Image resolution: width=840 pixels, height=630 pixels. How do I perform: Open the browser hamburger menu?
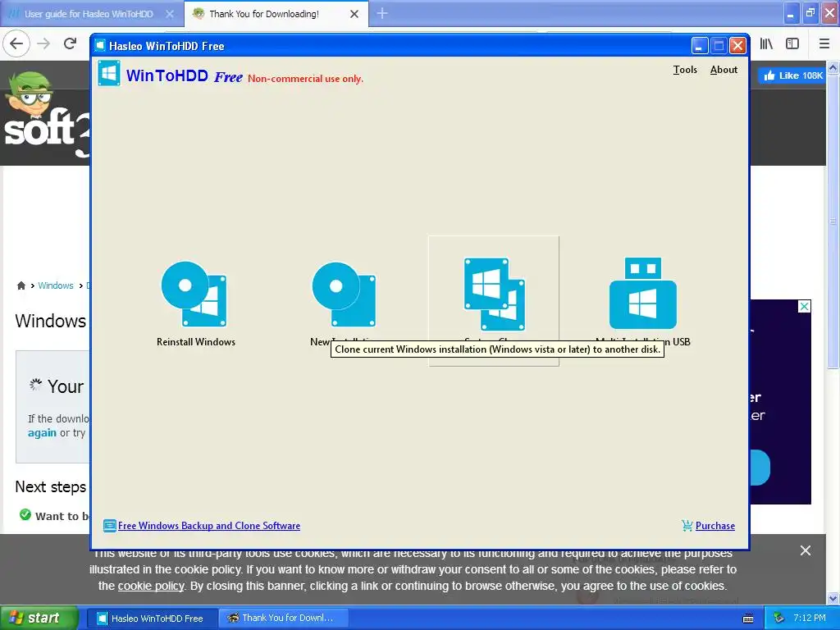coord(824,44)
